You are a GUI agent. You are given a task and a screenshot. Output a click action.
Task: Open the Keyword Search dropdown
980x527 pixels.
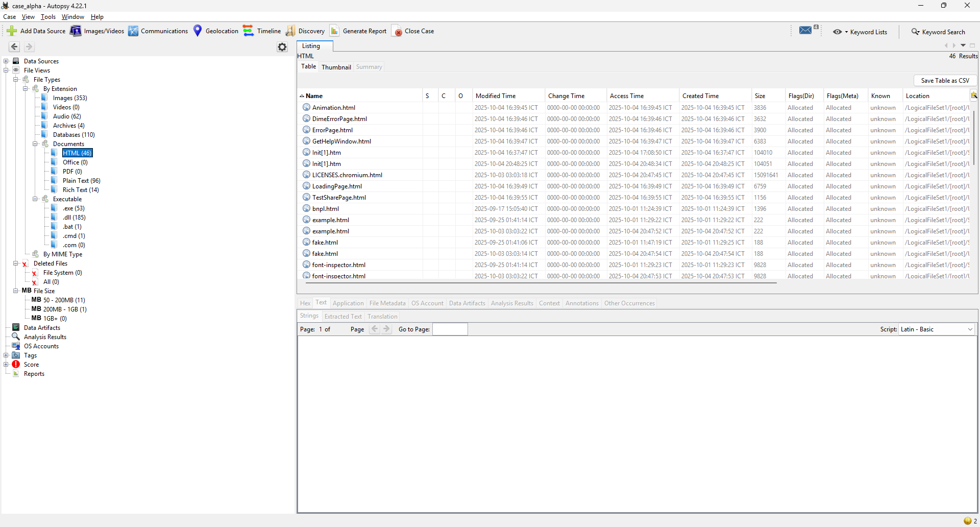click(x=938, y=32)
